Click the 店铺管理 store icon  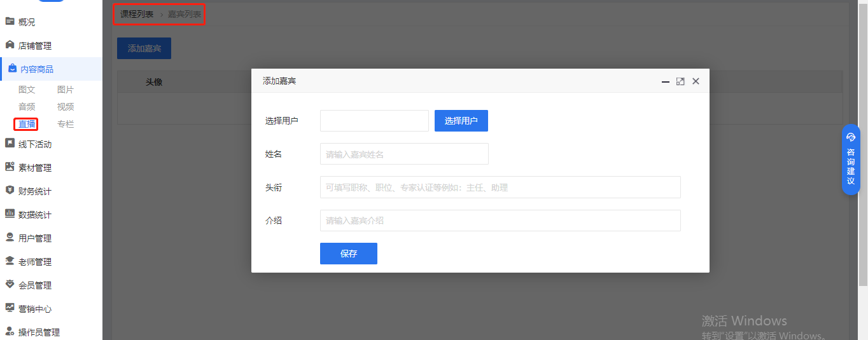(10, 45)
